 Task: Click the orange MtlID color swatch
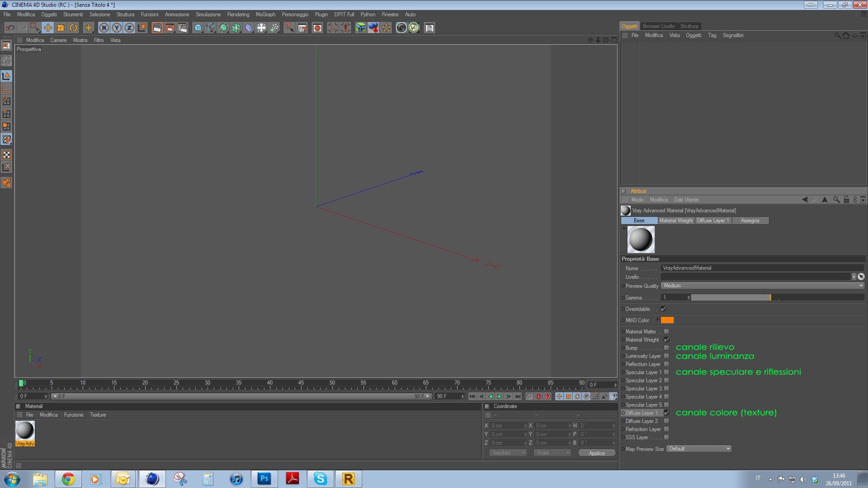click(x=667, y=320)
